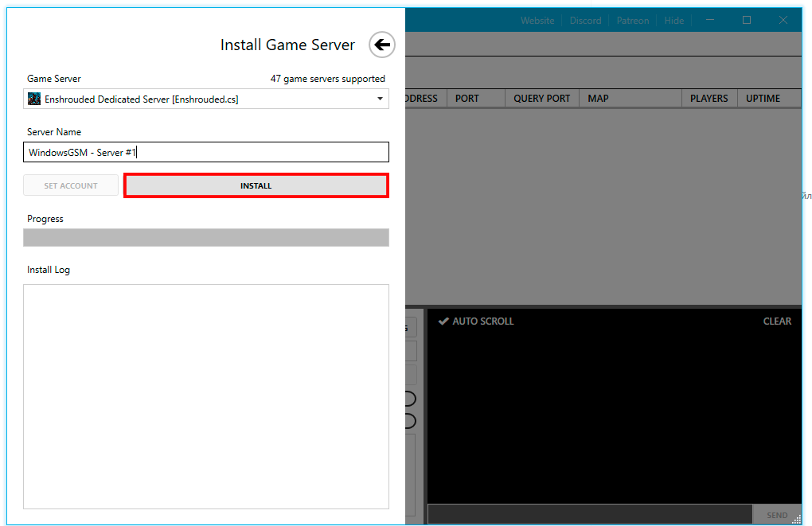This screenshot has width=812, height=526.
Task: Click Hide in the title bar
Action: point(673,21)
